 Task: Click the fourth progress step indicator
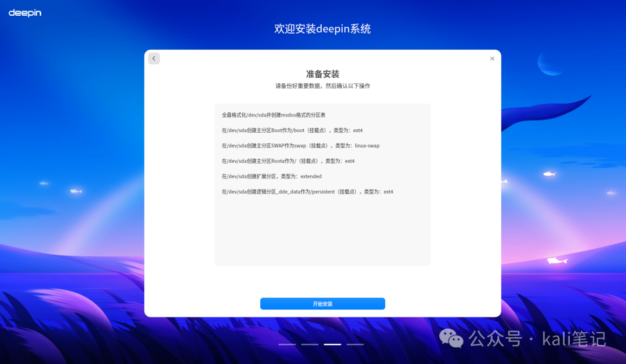[355, 344]
